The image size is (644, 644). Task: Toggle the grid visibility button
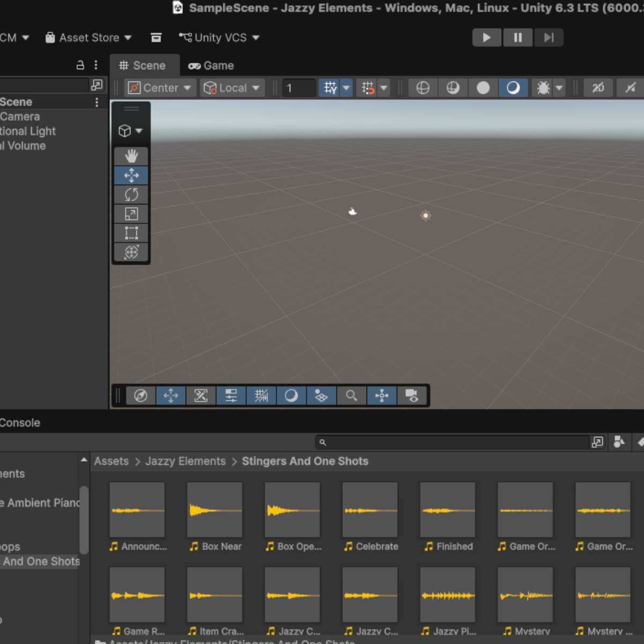pyautogui.click(x=330, y=88)
